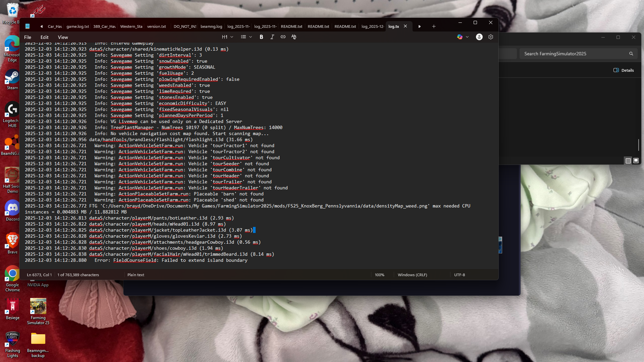
Task: Switch to the beamng.log tab
Action: (x=211, y=26)
